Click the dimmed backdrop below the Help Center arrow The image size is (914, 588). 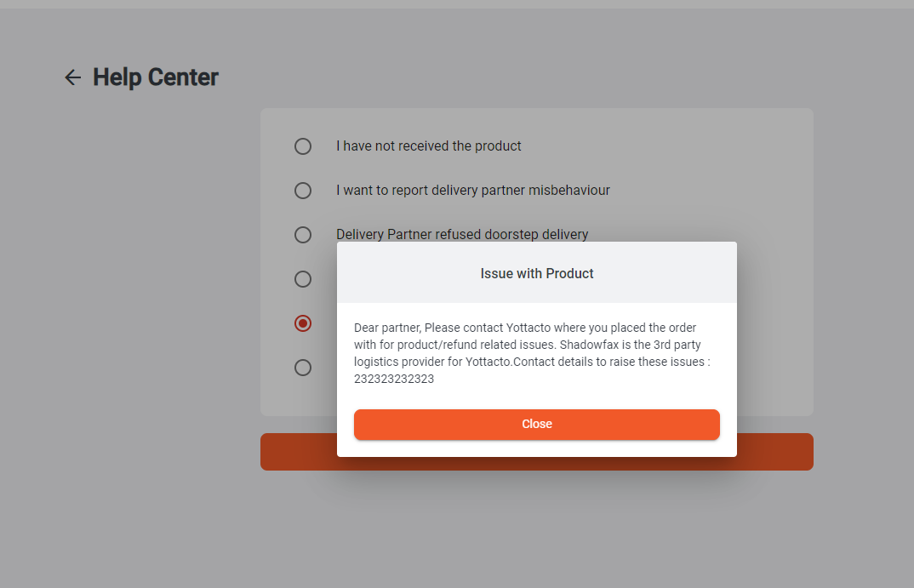pos(128,340)
